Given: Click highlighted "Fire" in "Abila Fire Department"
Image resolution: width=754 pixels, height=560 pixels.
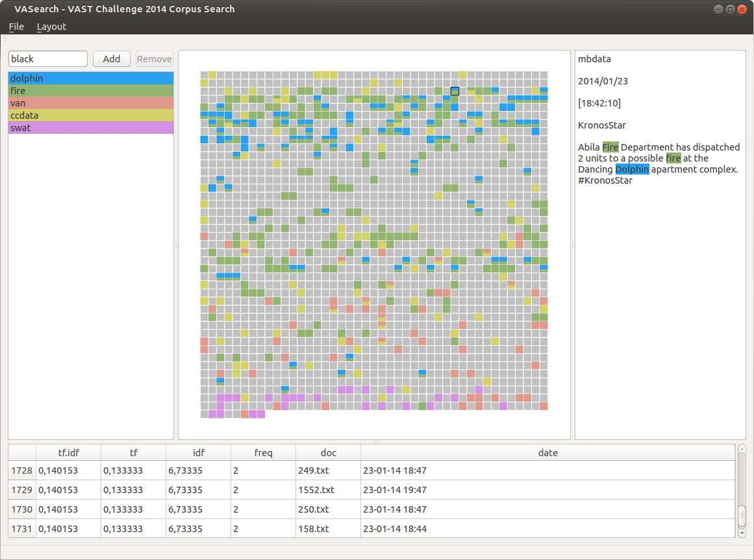Looking at the screenshot, I should (x=610, y=147).
